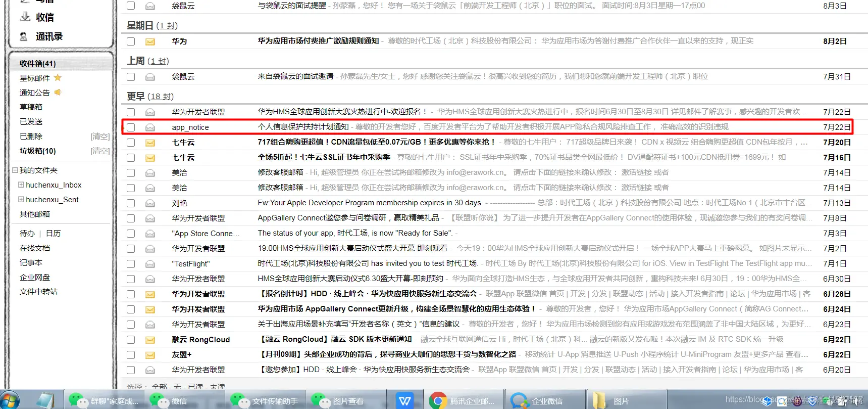Open 草稿箱 folder

pyautogui.click(x=31, y=107)
